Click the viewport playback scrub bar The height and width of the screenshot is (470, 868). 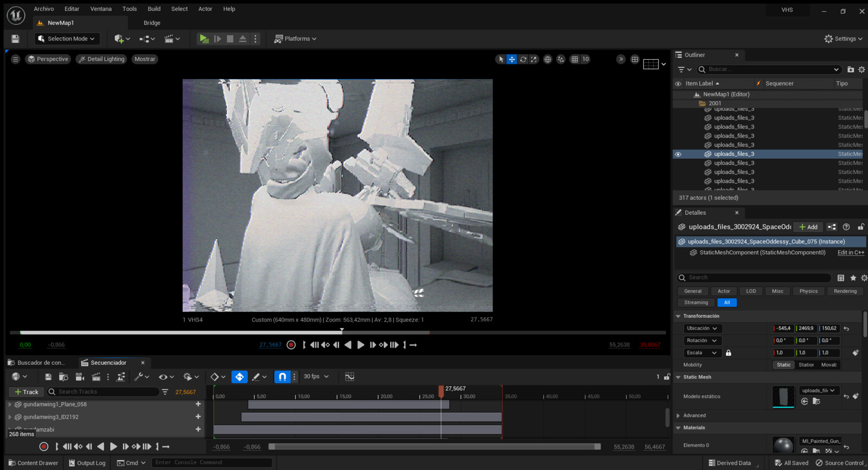(x=337, y=332)
